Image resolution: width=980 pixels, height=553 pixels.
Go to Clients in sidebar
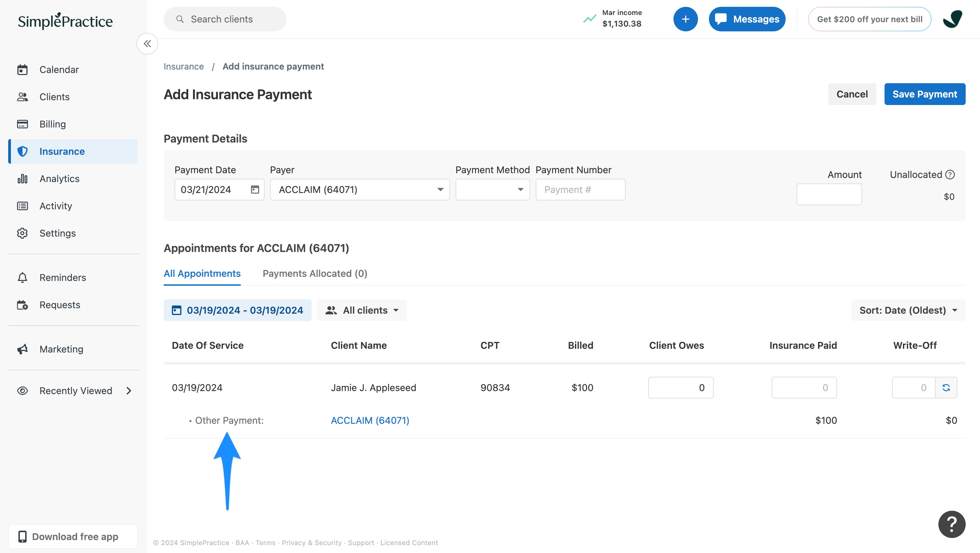click(x=73, y=97)
